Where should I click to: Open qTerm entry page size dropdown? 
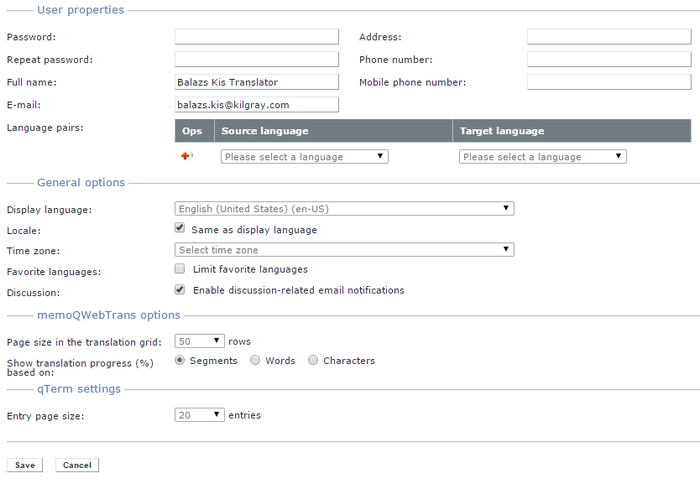tap(199, 415)
